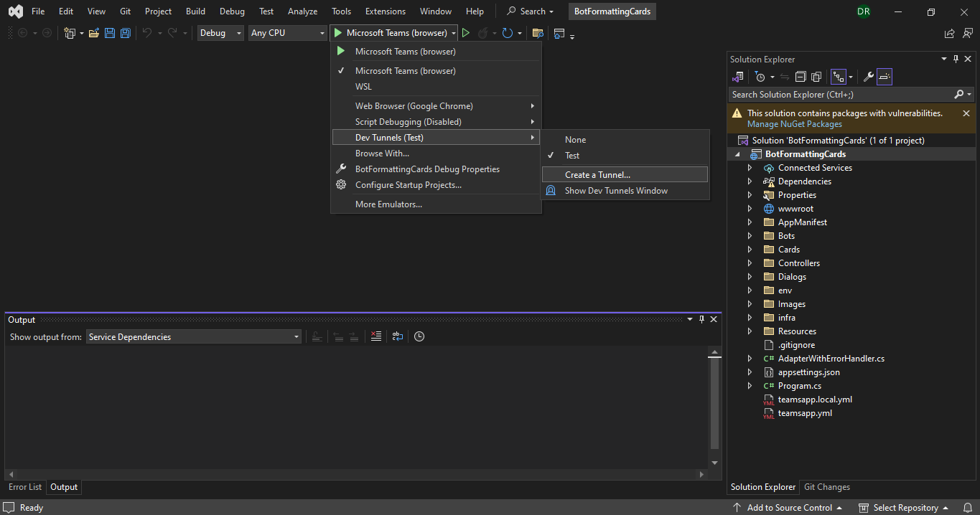Click Manage NuGet Packages link
Viewport: 980px width, 515px height.
click(795, 124)
